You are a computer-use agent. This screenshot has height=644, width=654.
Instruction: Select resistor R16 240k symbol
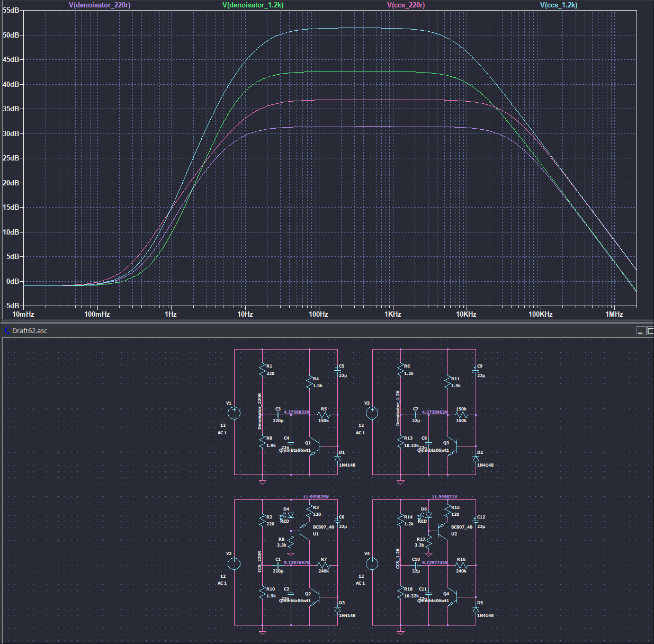461,565
